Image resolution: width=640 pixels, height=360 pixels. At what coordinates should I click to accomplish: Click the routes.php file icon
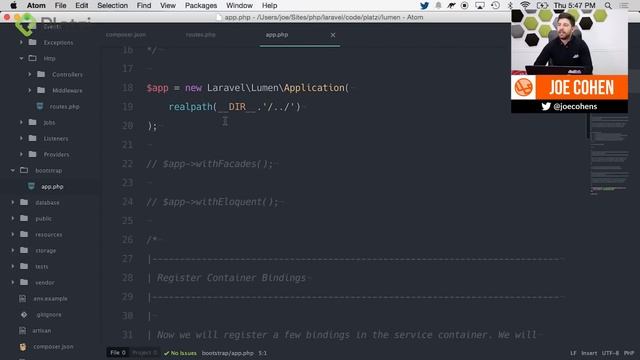point(40,106)
